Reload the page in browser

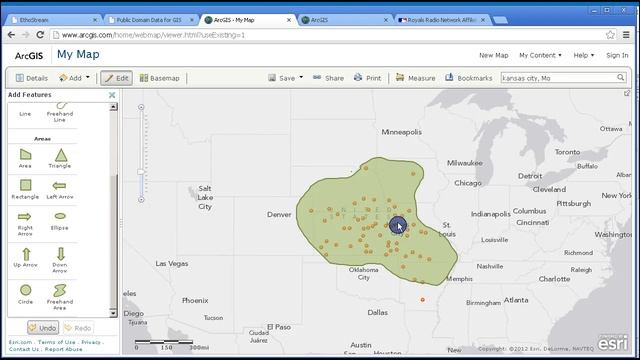click(40, 35)
